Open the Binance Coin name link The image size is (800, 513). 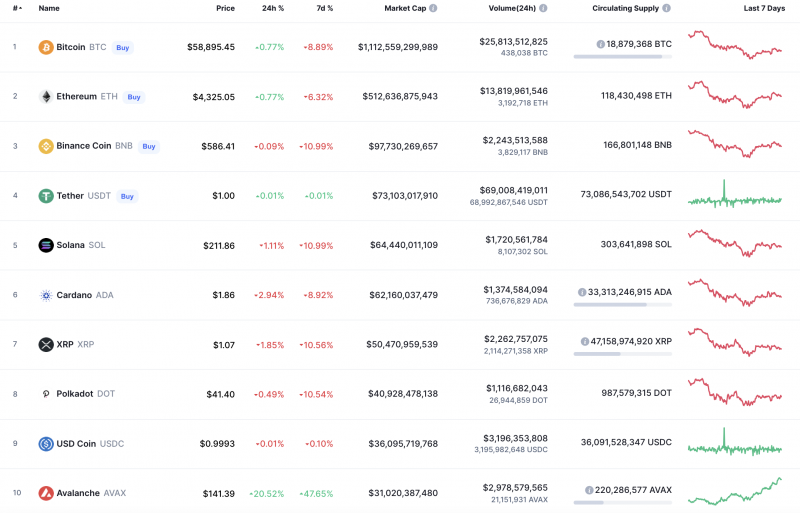click(x=84, y=146)
